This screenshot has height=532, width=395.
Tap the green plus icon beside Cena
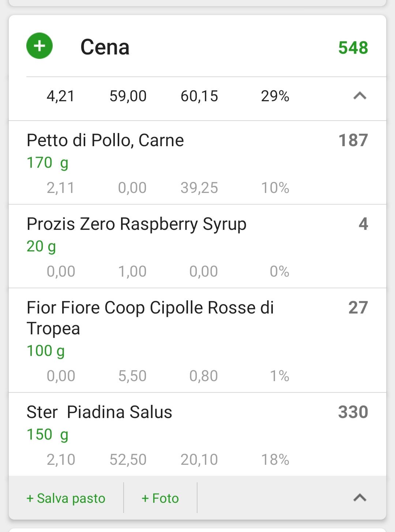click(39, 46)
